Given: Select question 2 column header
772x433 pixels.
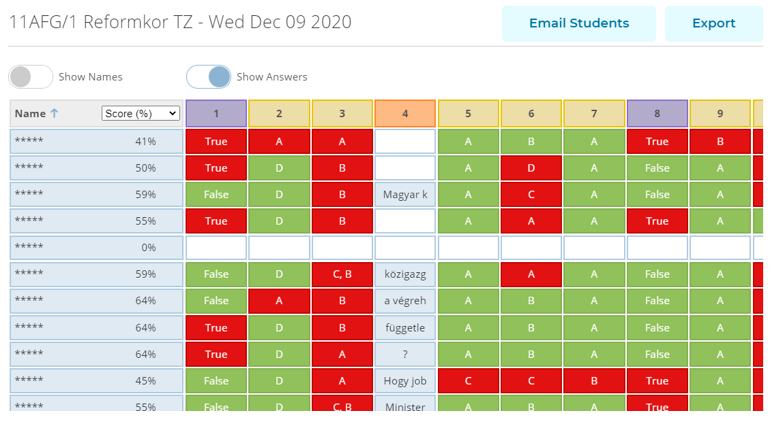Looking at the screenshot, I should 279,114.
